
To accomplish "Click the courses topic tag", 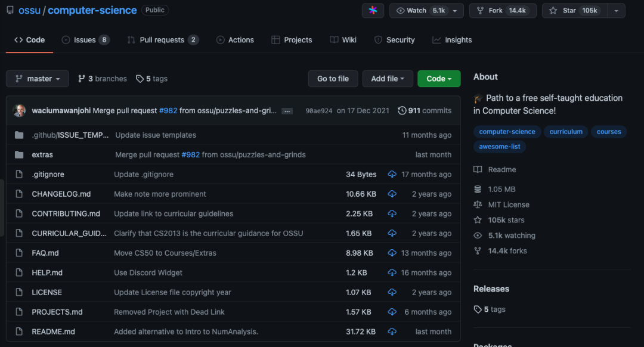I will click(609, 132).
